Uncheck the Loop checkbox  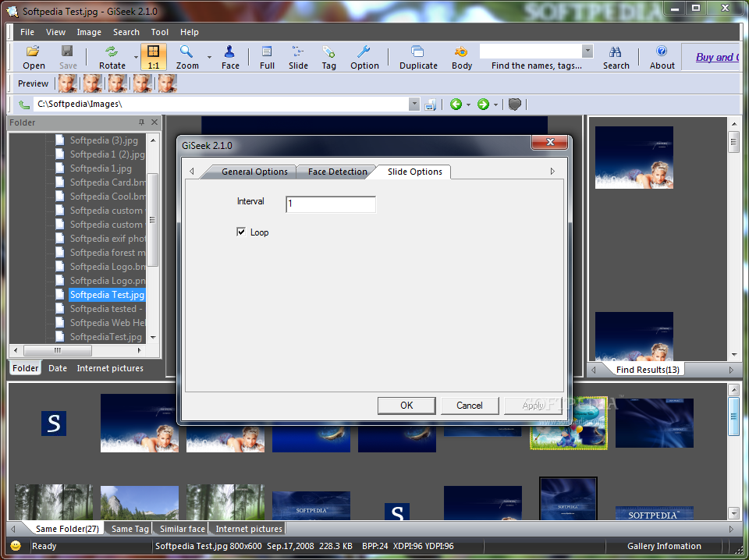tap(241, 232)
